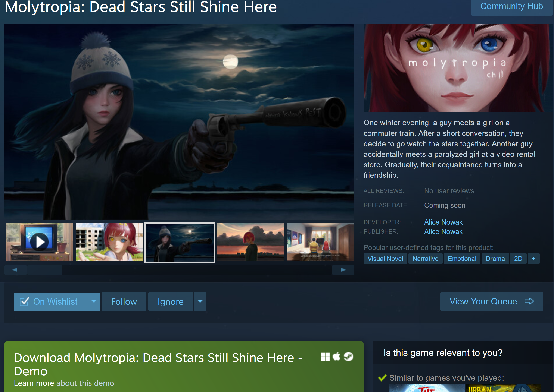The image size is (554, 392).
Task: Click the screenshot strip scrollbar handle
Action: [45, 270]
